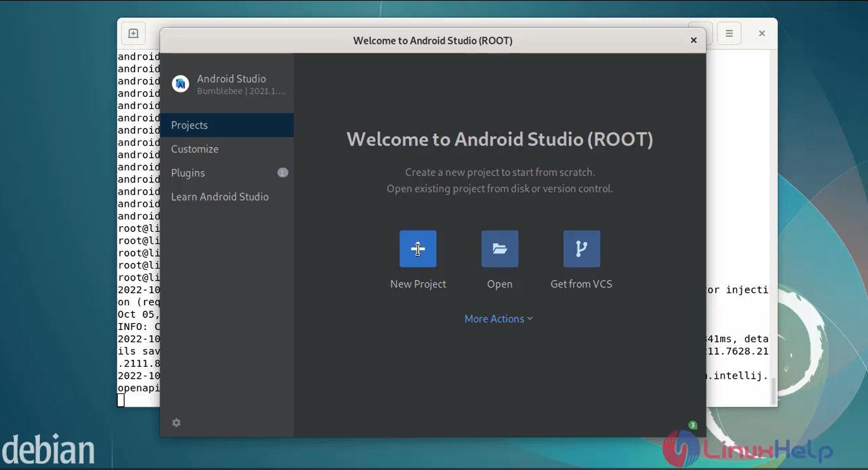Close the terminal window

pyautogui.click(x=762, y=34)
